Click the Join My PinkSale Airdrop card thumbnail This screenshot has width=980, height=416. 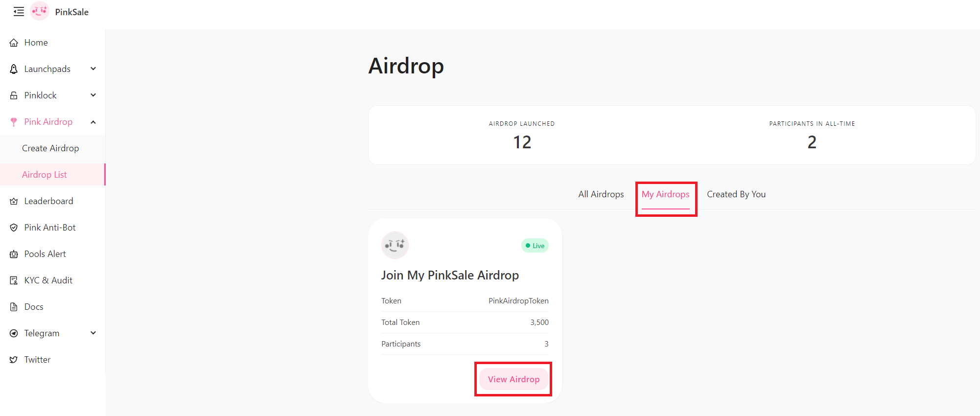(x=395, y=245)
